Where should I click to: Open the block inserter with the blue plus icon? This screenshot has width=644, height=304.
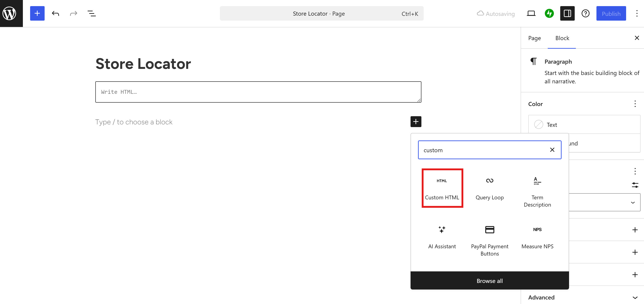[x=37, y=13]
